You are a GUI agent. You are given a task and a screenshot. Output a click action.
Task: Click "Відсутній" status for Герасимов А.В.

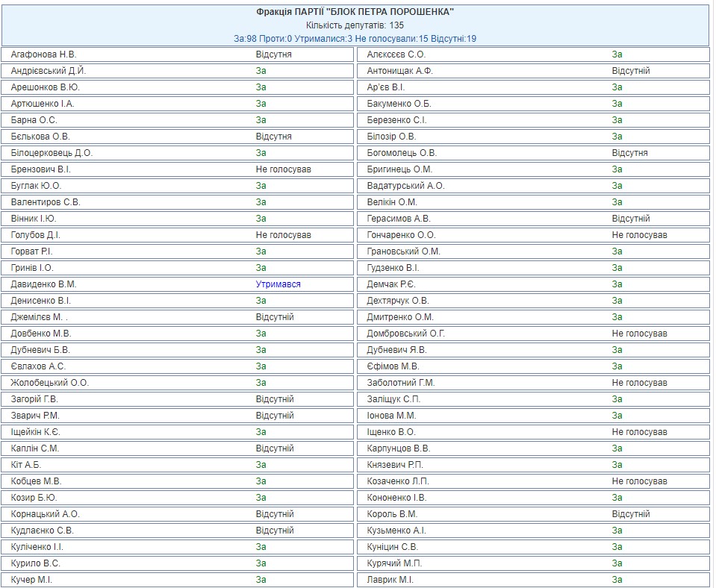(x=631, y=219)
